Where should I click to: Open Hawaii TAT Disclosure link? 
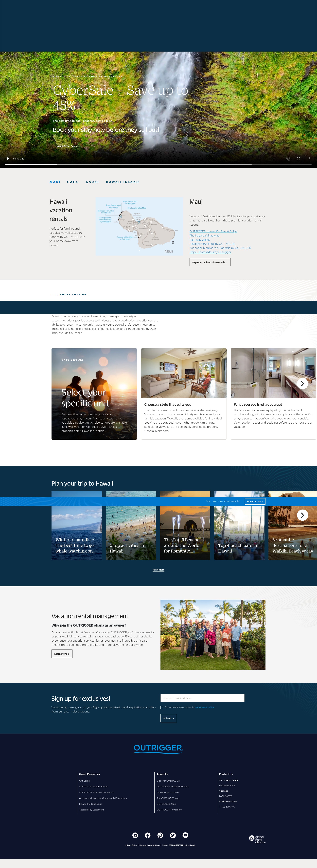90,804
